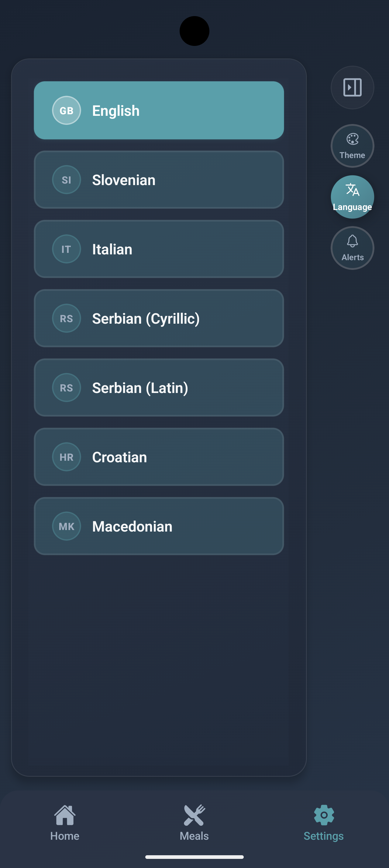This screenshot has height=868, width=389.
Task: Click the RS badge on Serbian (Cyrillic)
Action: 66,318
